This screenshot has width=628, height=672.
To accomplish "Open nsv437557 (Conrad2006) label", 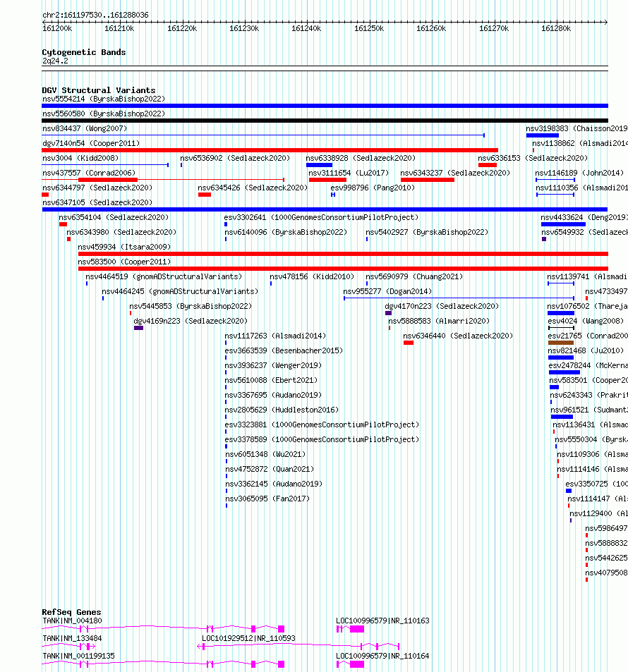I will (89, 173).
